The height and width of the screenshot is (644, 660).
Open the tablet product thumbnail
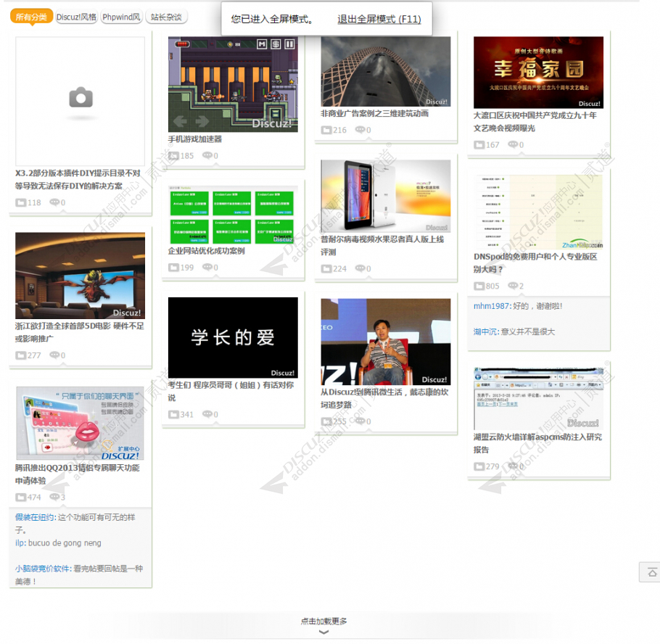[386, 196]
